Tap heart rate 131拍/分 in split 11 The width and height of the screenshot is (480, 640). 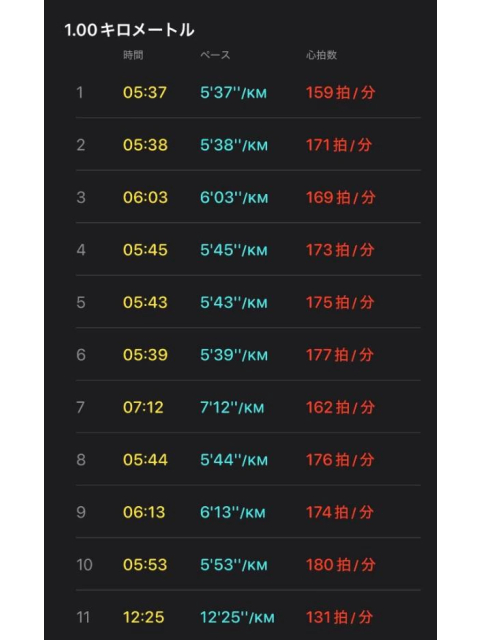[340, 617]
